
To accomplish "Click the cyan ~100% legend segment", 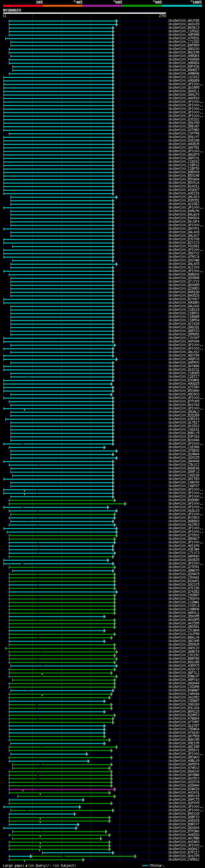I will click(182, 6).
